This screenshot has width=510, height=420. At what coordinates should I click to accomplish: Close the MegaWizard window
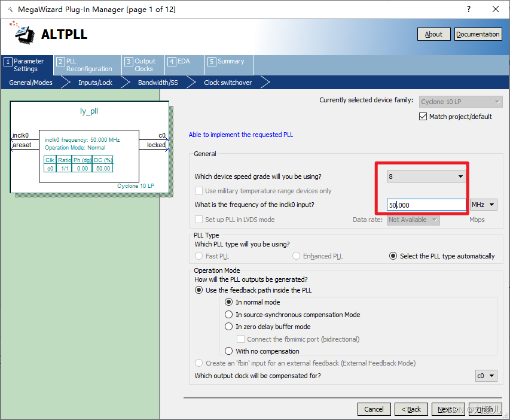tap(496, 9)
